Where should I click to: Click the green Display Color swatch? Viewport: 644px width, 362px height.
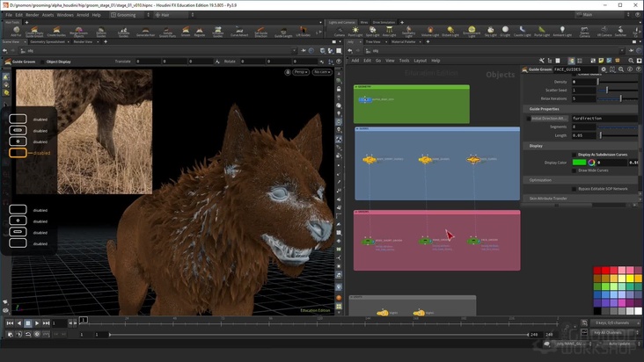pyautogui.click(x=579, y=162)
